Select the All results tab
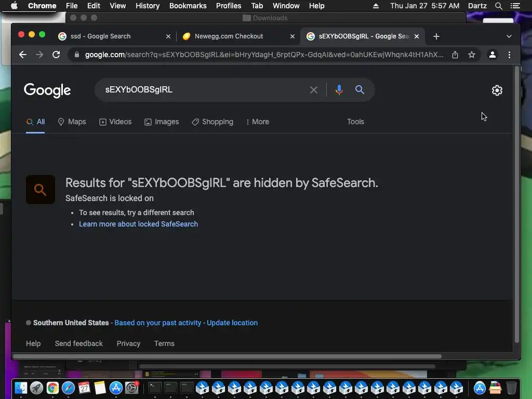The height and width of the screenshot is (399, 532). point(36,122)
